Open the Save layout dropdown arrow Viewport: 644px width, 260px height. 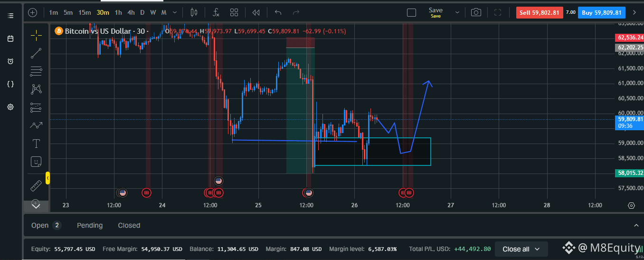pos(457,12)
